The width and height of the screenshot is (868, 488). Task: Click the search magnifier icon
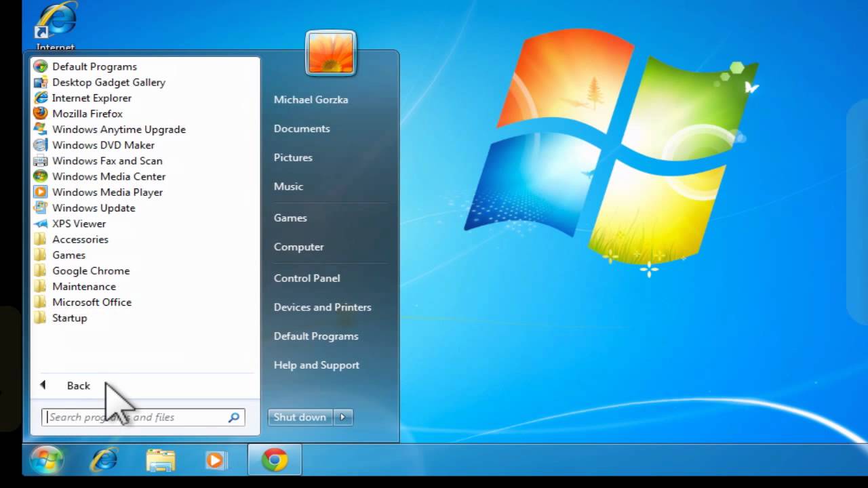233,417
